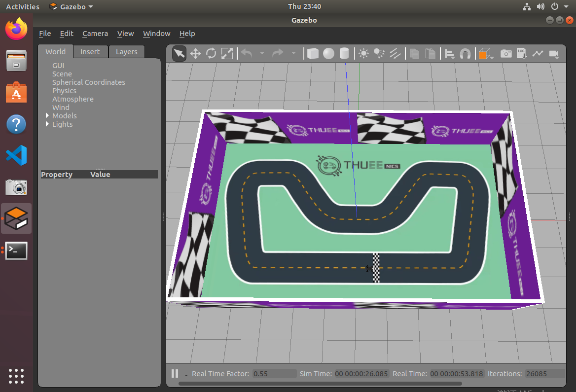Select the scale mode tool

(x=227, y=54)
